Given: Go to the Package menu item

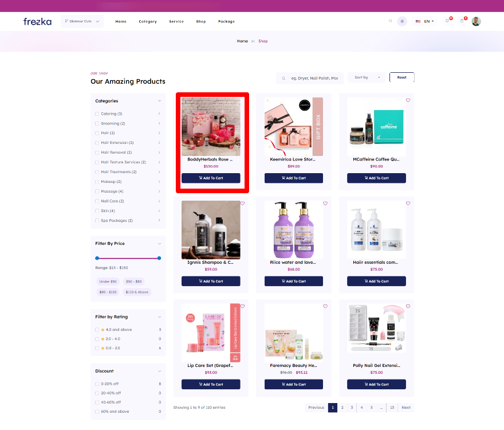Looking at the screenshot, I should (x=226, y=21).
